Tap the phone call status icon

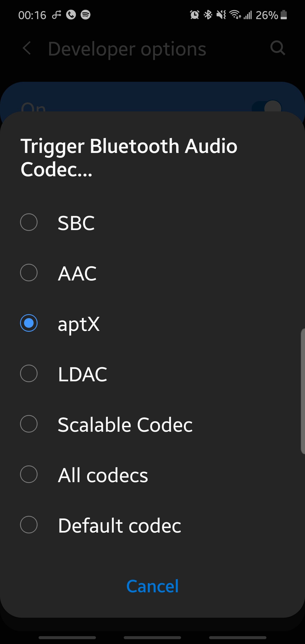pyautogui.click(x=71, y=15)
